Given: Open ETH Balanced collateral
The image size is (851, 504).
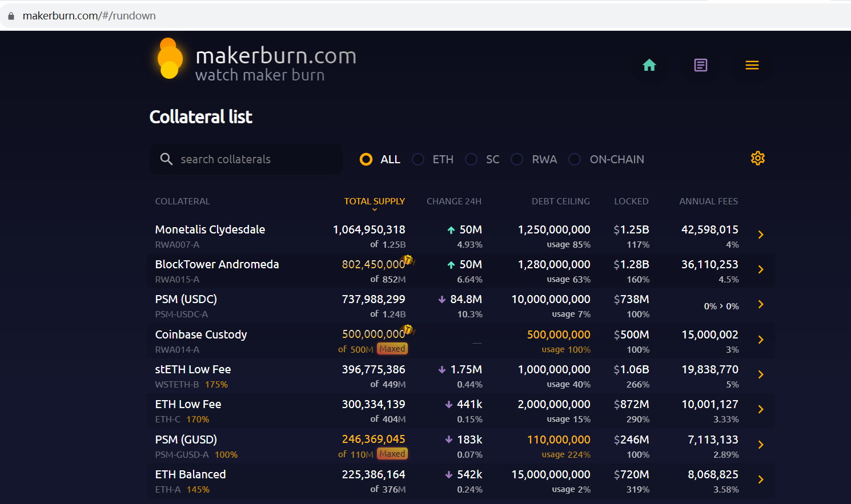Looking at the screenshot, I should [x=191, y=474].
